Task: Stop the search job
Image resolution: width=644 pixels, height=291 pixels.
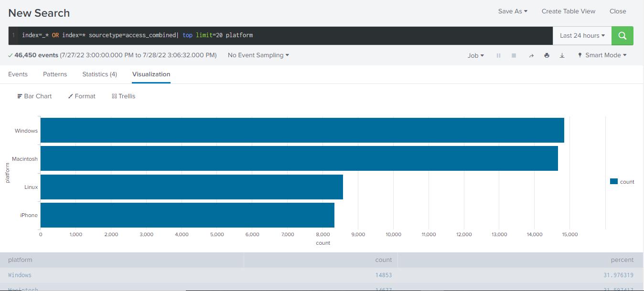Action: click(x=514, y=55)
